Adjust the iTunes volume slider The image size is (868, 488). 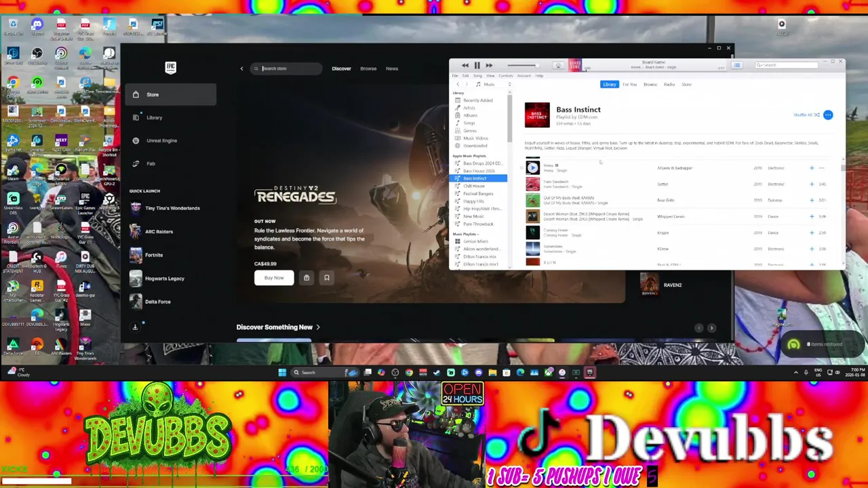pos(522,66)
